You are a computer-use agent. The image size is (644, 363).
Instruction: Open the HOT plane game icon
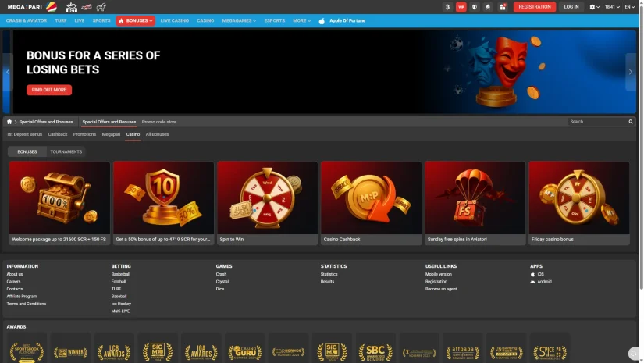click(x=72, y=7)
